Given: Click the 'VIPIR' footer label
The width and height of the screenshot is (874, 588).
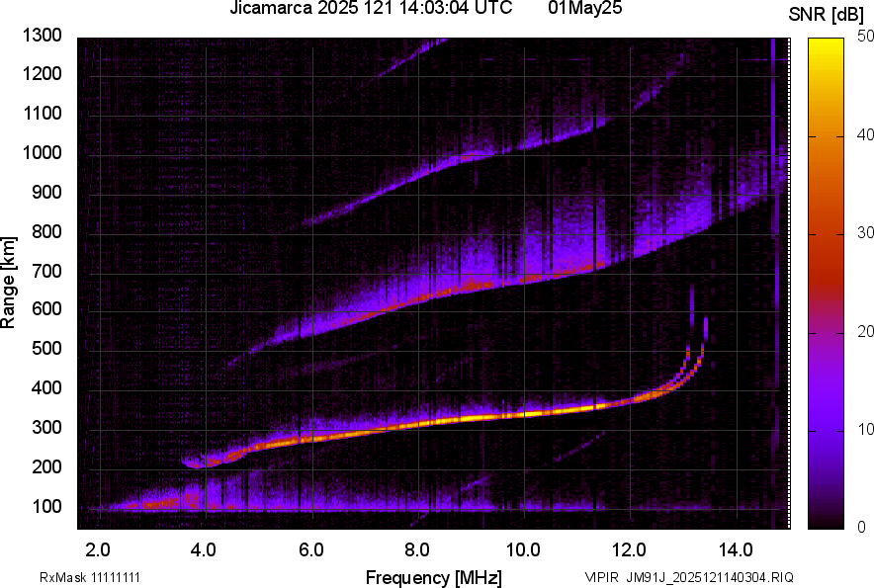Looking at the screenshot, I should [602, 577].
